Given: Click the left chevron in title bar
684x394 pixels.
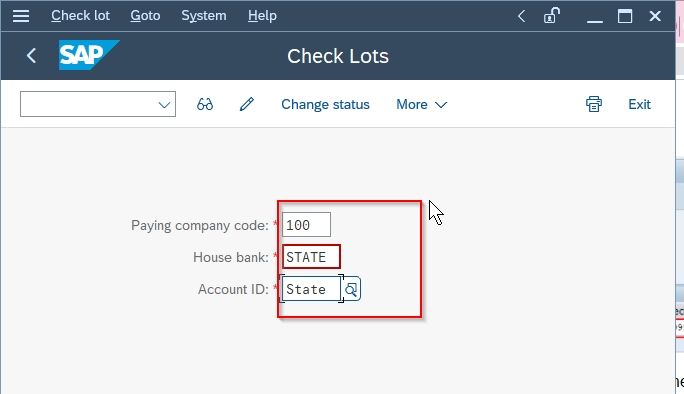Looking at the screenshot, I should [521, 16].
